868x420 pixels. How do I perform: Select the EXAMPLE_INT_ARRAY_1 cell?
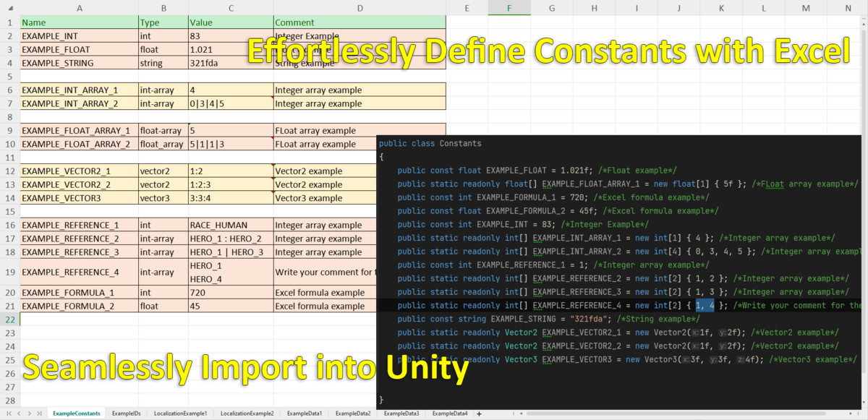[x=79, y=90]
